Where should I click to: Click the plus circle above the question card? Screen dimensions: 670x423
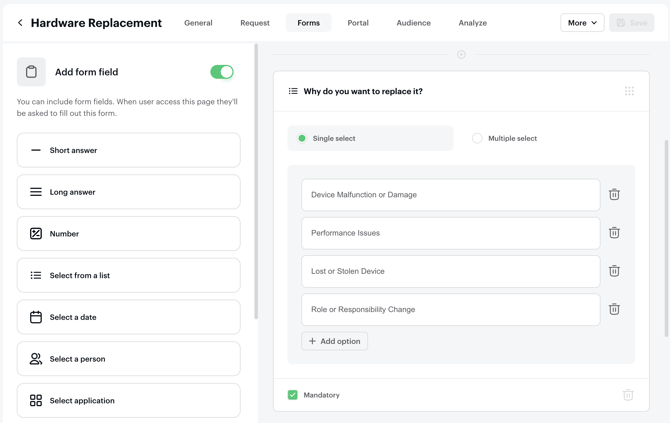[x=461, y=55]
